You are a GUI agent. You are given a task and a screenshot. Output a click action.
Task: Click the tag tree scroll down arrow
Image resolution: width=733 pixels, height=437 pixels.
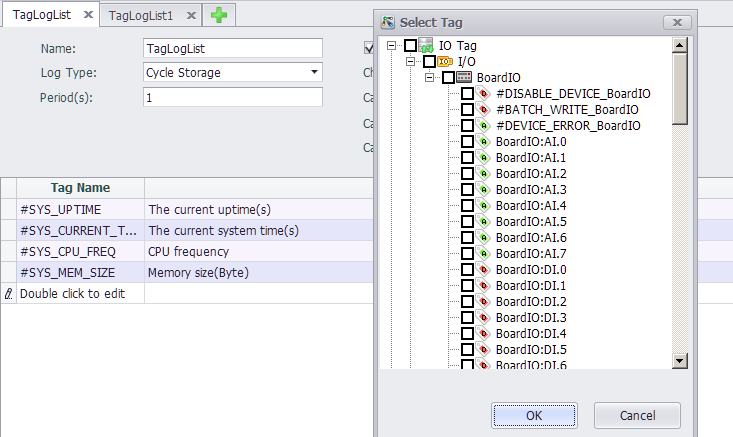[679, 361]
